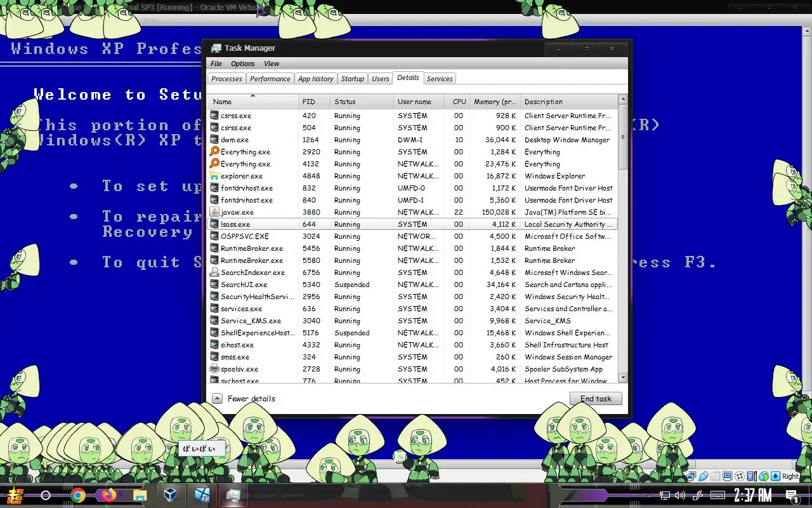The width and height of the screenshot is (812, 508).
Task: Select the lsass.exe row
Action: (412, 224)
